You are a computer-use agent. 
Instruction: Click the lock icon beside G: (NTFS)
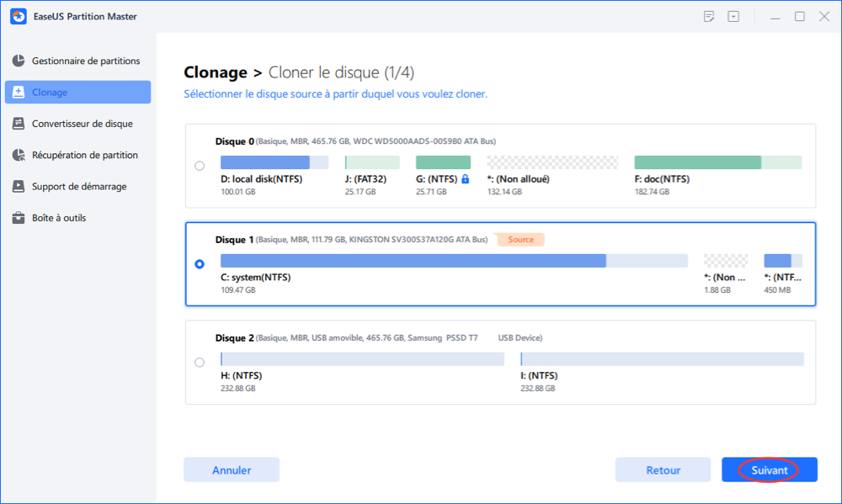coord(465,179)
